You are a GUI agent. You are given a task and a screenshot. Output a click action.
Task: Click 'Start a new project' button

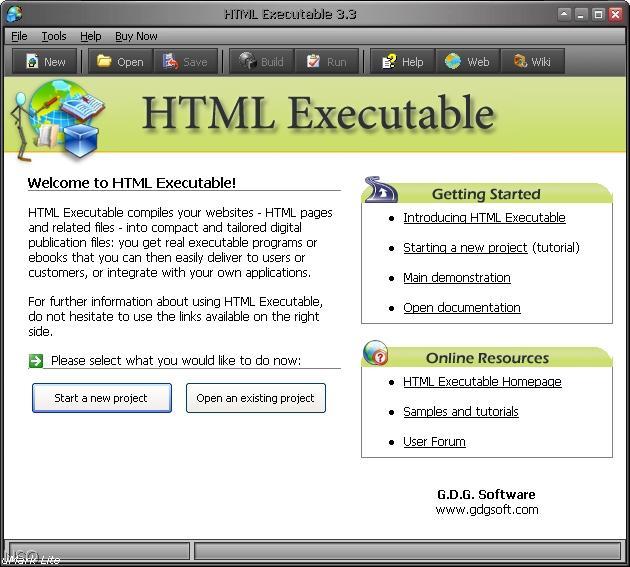coord(102,398)
